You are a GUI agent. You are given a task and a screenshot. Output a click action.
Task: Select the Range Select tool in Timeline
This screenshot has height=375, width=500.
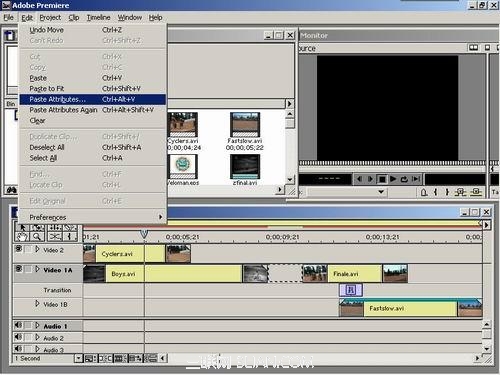pyautogui.click(x=37, y=228)
